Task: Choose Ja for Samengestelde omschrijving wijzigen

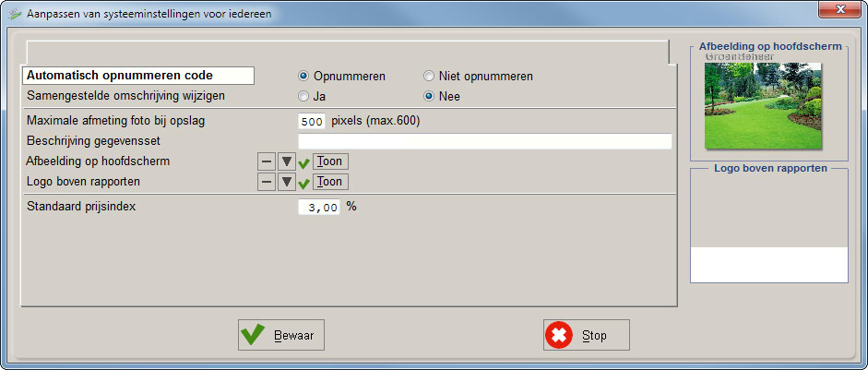Action: coord(303,96)
